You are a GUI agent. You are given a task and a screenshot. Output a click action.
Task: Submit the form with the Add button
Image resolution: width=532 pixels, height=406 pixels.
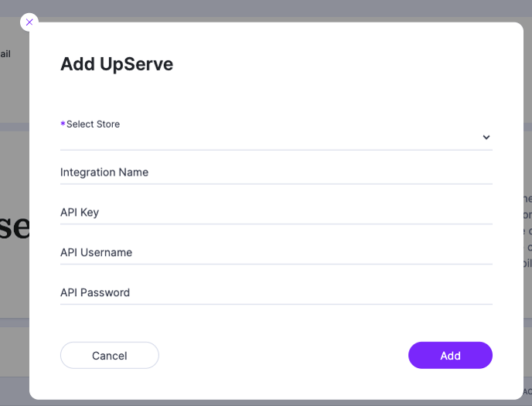tap(450, 355)
